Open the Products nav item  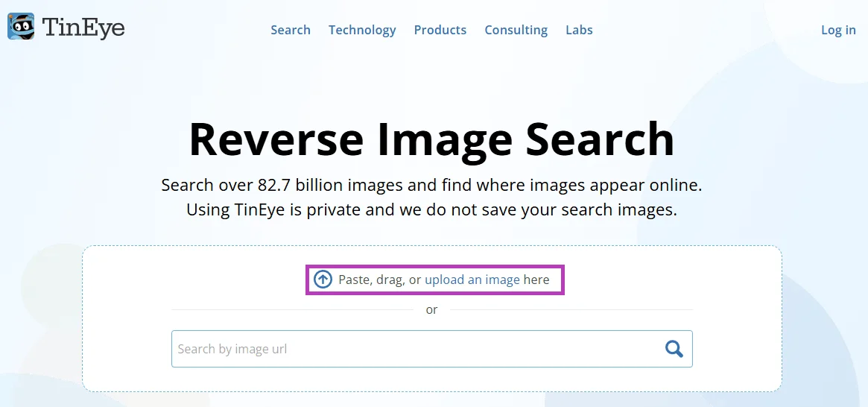coord(440,30)
